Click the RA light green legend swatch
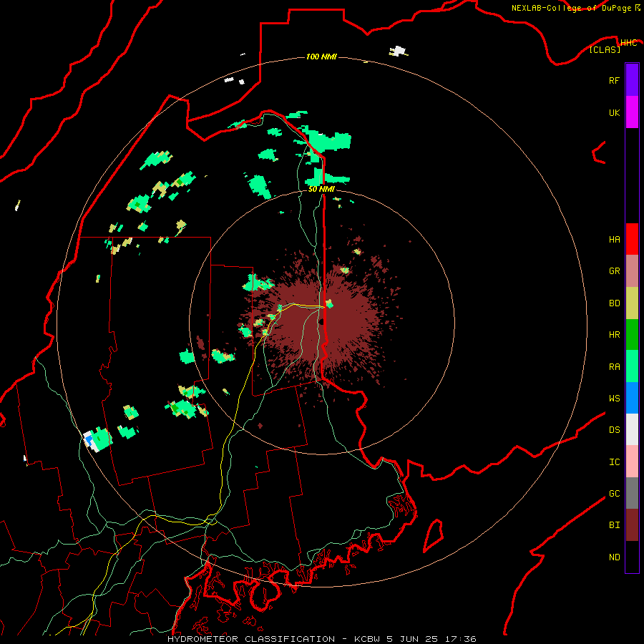644x644 pixels. (x=632, y=366)
